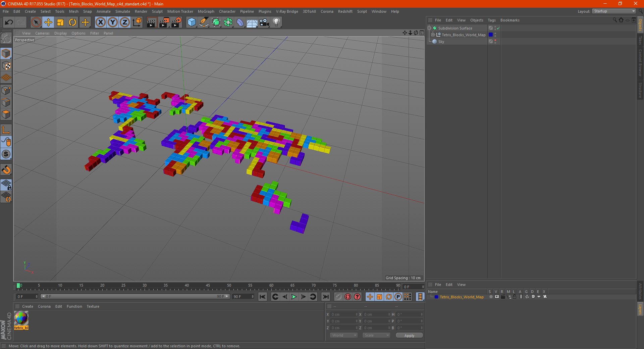Open material manager Texture menu
The width and height of the screenshot is (644, 349).
point(93,306)
